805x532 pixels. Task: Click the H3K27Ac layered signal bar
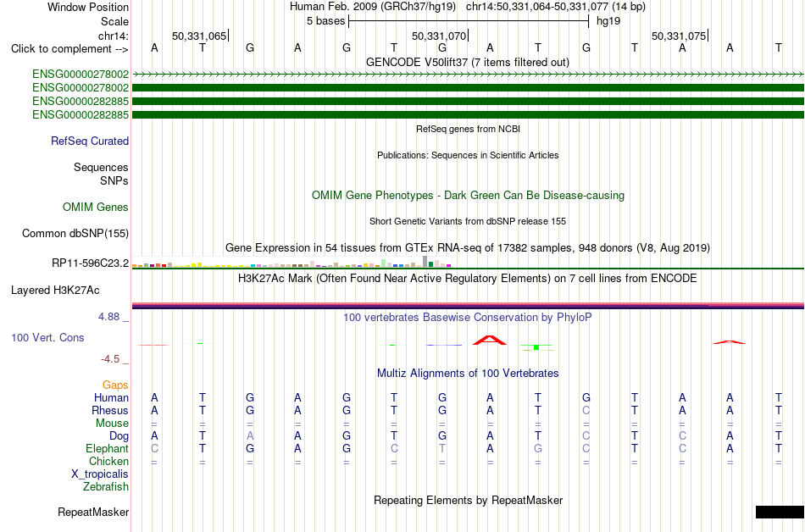pos(468,306)
